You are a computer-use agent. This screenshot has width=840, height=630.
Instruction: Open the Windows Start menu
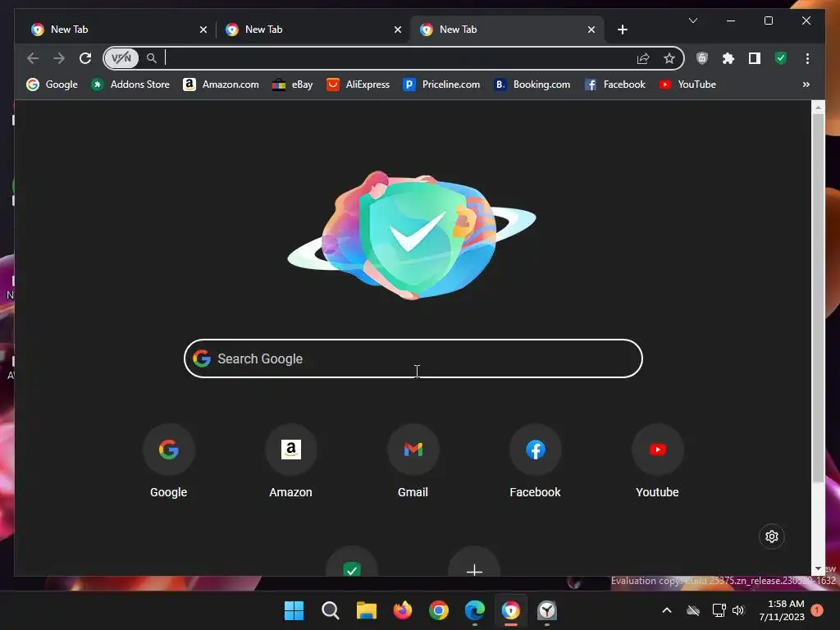point(294,610)
